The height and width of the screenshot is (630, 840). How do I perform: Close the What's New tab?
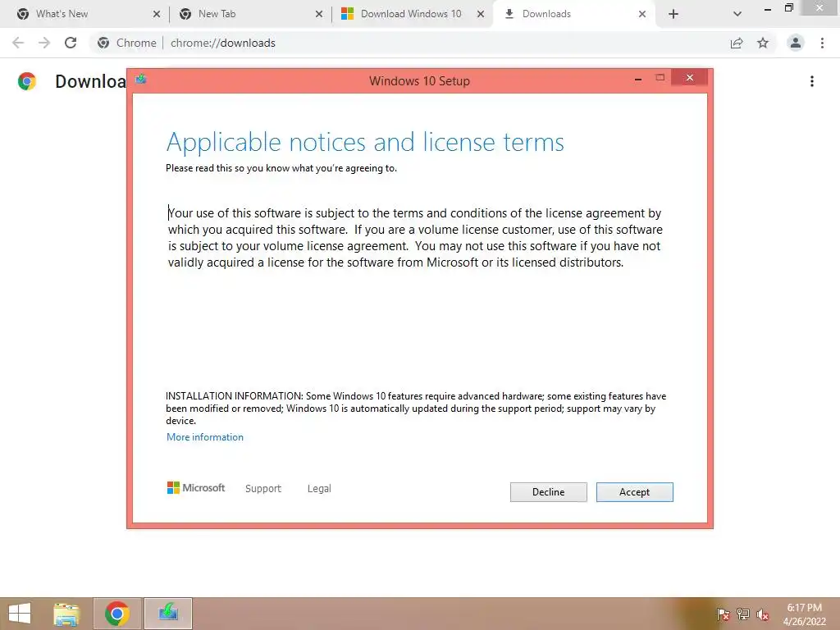click(157, 14)
